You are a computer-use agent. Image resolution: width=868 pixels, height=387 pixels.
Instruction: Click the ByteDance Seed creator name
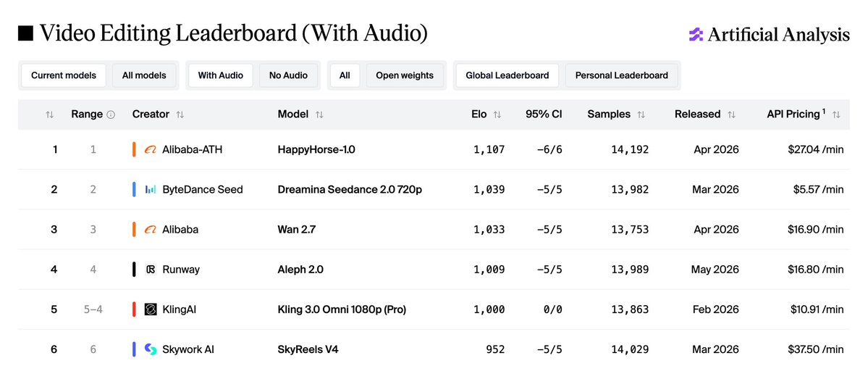click(x=203, y=190)
